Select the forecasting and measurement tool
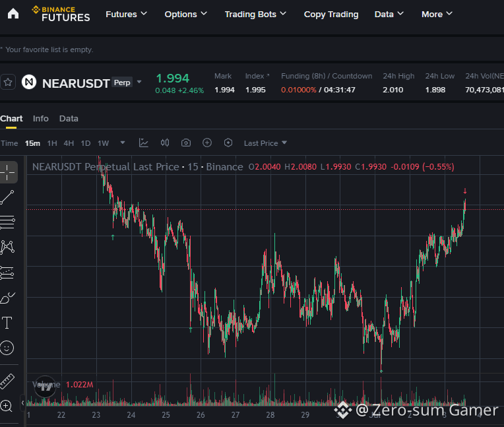This screenshot has height=427, width=504. tap(7, 273)
